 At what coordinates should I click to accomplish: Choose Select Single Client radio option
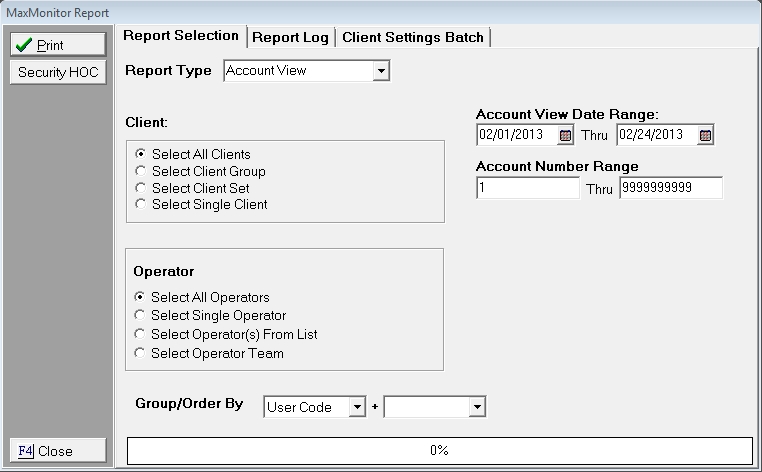141,204
